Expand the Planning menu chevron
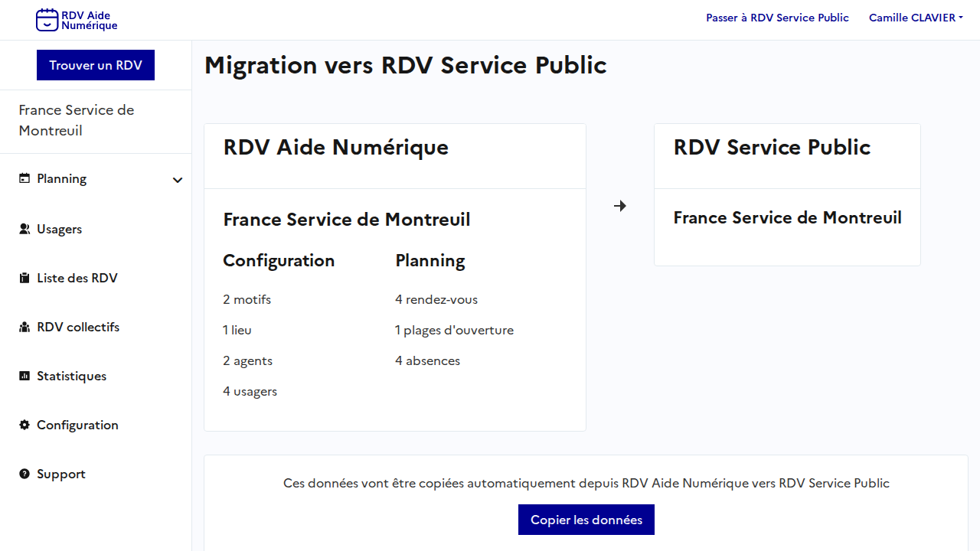This screenshot has height=551, width=980. click(178, 180)
